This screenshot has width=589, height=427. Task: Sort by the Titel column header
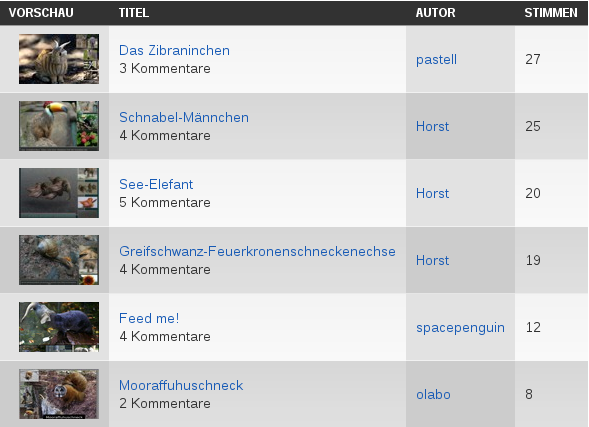pyautogui.click(x=134, y=13)
